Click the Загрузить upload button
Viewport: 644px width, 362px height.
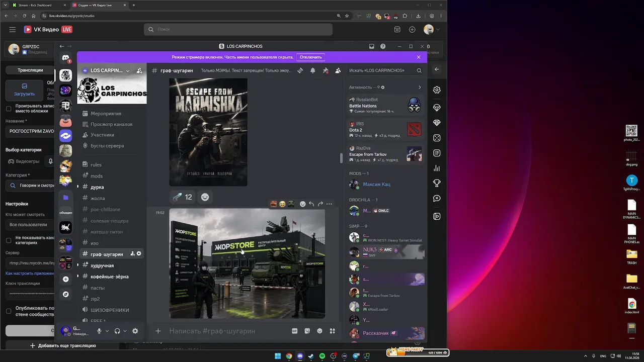(x=24, y=89)
